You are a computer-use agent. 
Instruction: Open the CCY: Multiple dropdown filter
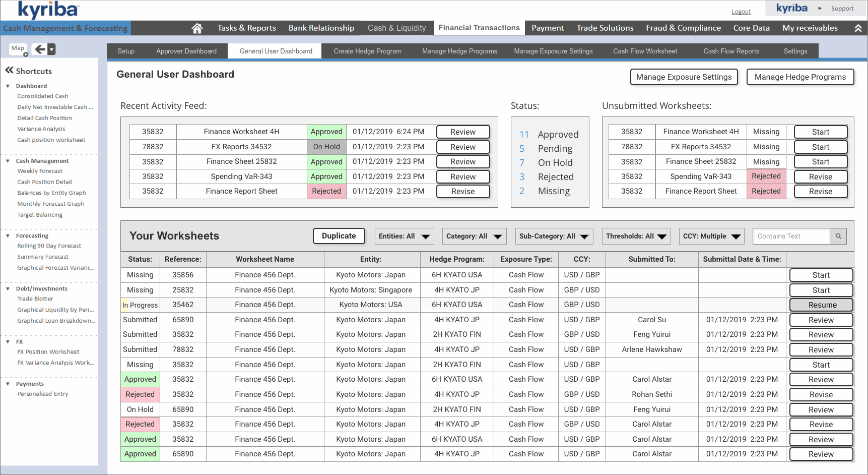711,236
